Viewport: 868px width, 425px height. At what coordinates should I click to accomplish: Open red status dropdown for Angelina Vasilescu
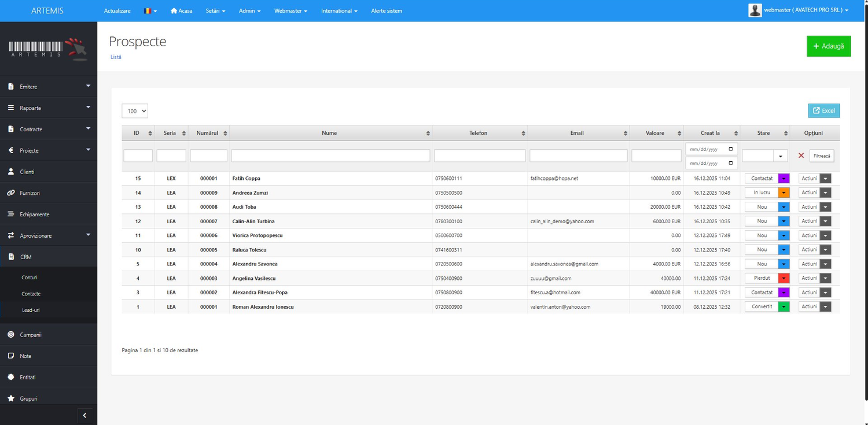pos(784,278)
